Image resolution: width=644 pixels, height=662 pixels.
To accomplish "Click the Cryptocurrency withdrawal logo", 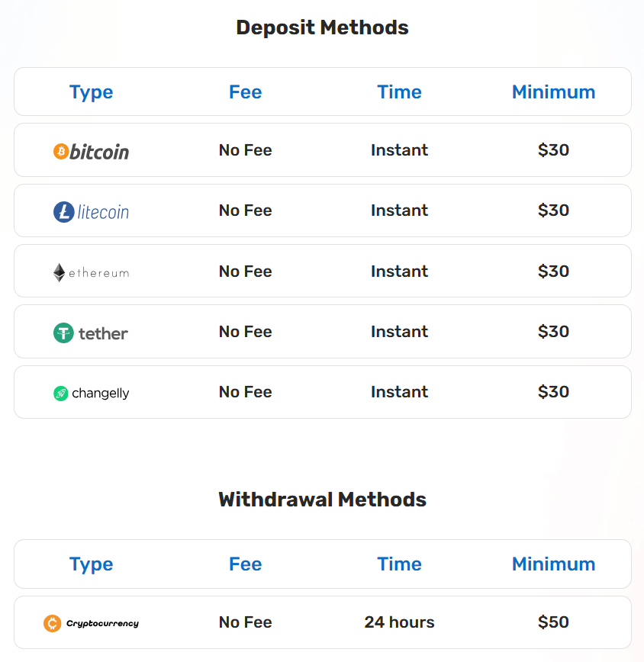I will point(91,623).
